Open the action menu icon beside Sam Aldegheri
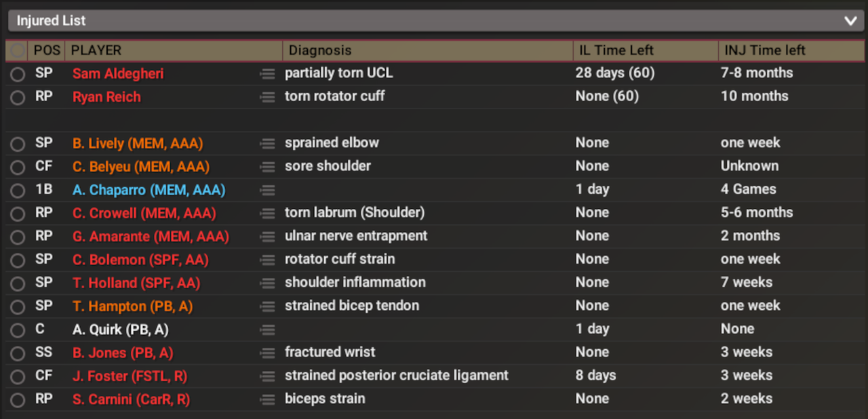 267,74
